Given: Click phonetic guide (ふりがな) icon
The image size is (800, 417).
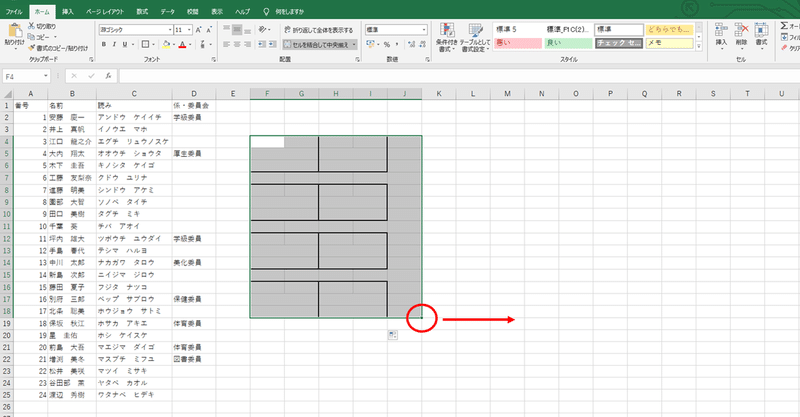Looking at the screenshot, I should coord(203,45).
